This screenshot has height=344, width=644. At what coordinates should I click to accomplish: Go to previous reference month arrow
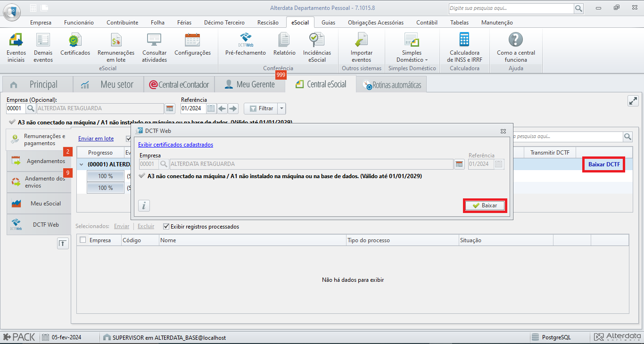tap(222, 108)
